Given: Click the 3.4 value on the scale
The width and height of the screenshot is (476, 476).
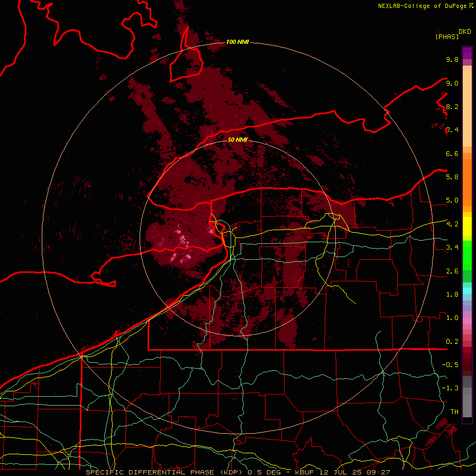Looking at the screenshot, I should coord(452,248).
